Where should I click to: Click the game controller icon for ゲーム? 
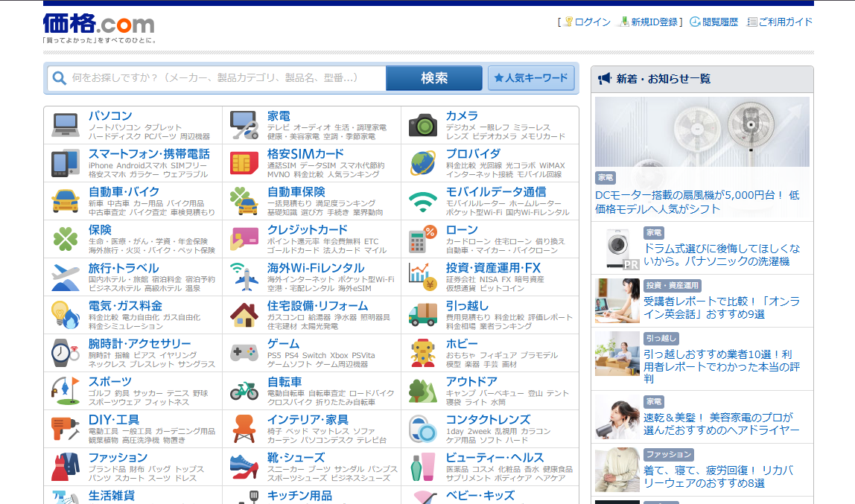tap(244, 353)
